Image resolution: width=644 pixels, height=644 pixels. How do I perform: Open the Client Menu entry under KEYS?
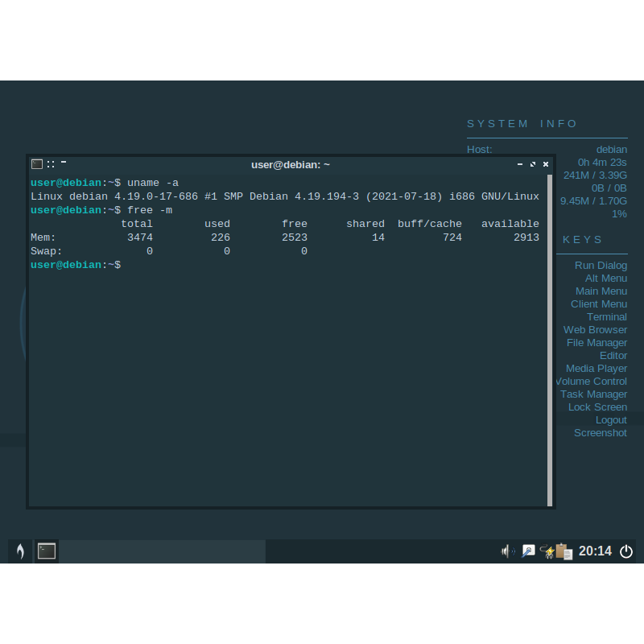tap(599, 303)
